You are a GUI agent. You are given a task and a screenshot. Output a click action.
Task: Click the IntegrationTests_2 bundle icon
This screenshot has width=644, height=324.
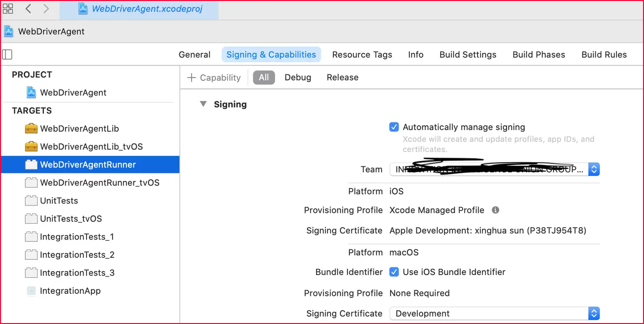click(x=31, y=255)
